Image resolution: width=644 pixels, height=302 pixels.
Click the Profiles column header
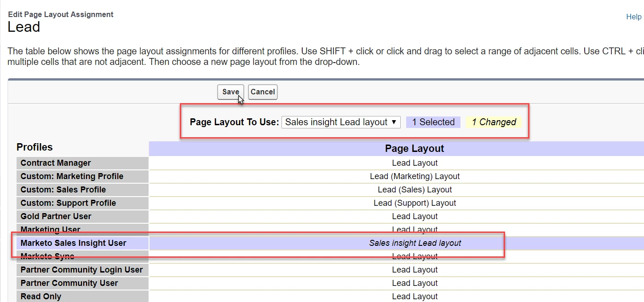click(34, 147)
